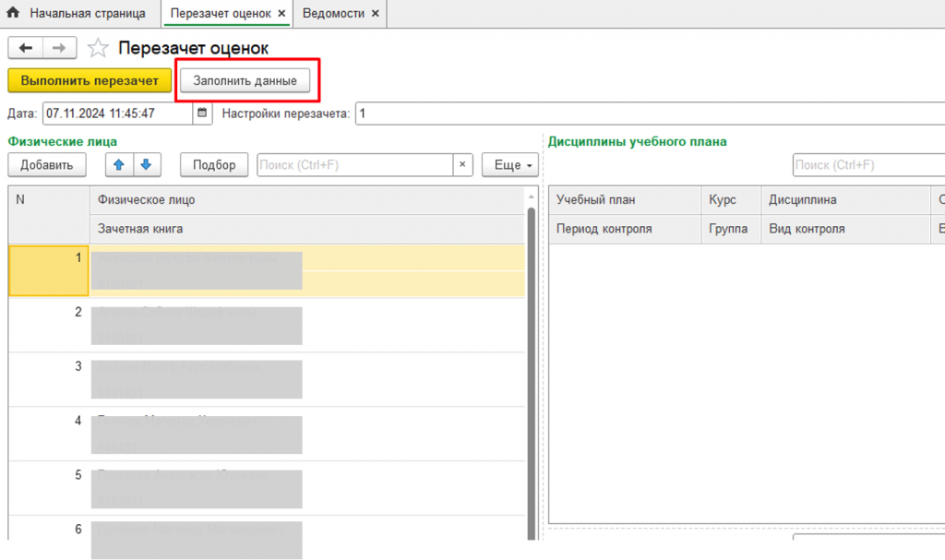The width and height of the screenshot is (945, 560).
Task: Open the calendar picker next to date field
Action: pos(202,113)
